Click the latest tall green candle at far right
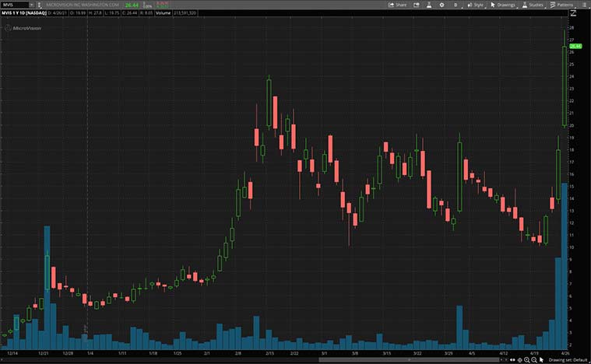 coord(565,86)
